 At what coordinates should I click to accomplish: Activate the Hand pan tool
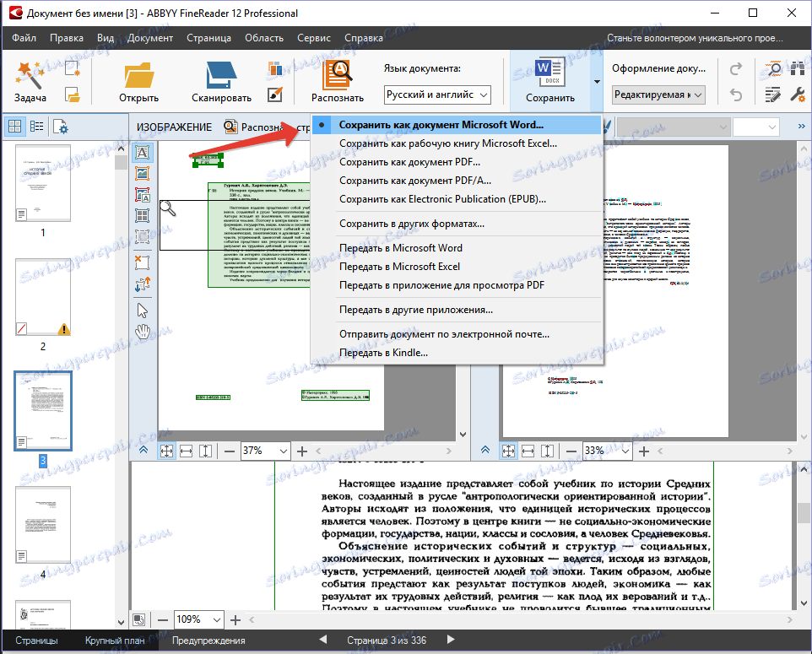coord(143,332)
